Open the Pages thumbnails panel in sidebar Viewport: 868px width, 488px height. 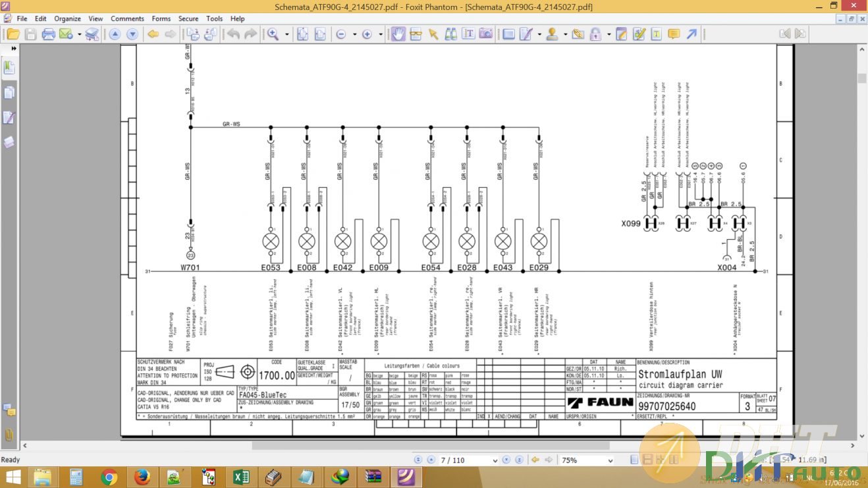coord(9,92)
